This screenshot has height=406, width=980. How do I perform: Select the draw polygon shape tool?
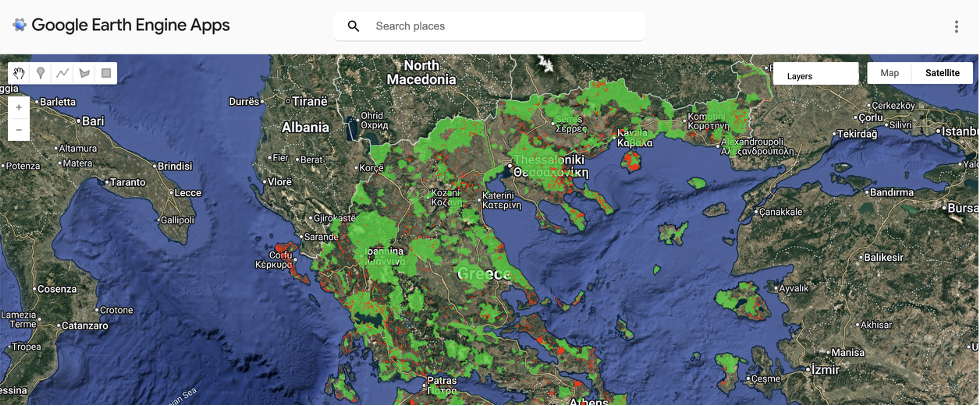pos(85,73)
